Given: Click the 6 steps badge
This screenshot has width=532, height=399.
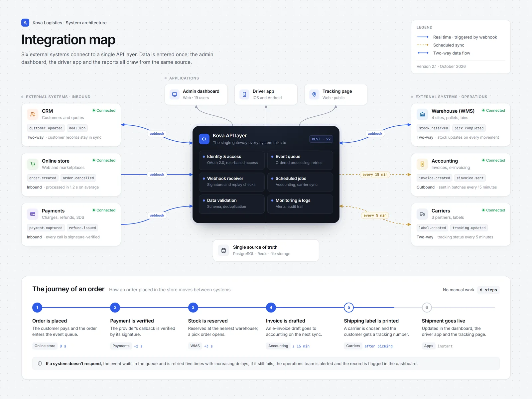Looking at the screenshot, I should point(488,290).
